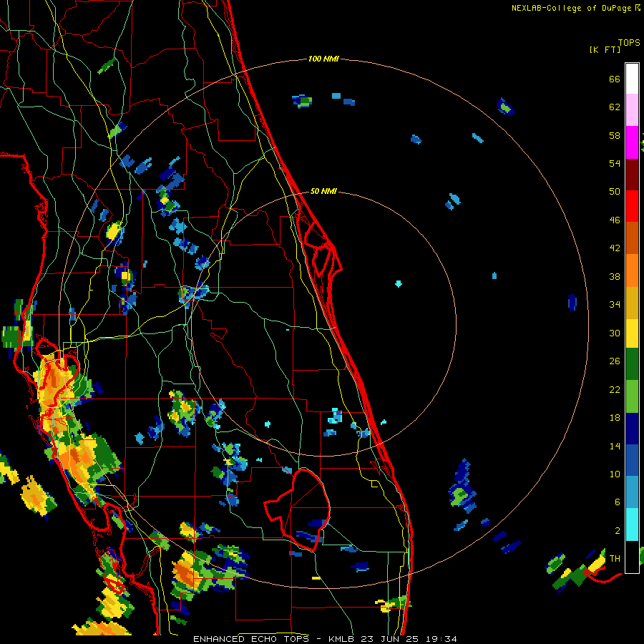Screen dimensions: 644x644
Task: Click the legend value "58"
Action: tap(615, 135)
